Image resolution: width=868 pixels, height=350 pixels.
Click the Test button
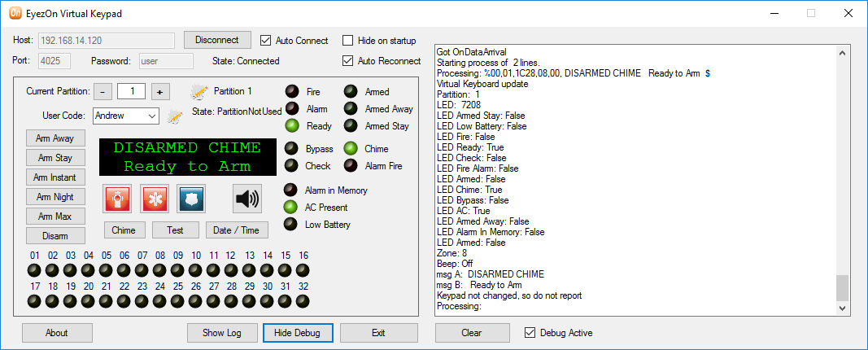pos(176,230)
